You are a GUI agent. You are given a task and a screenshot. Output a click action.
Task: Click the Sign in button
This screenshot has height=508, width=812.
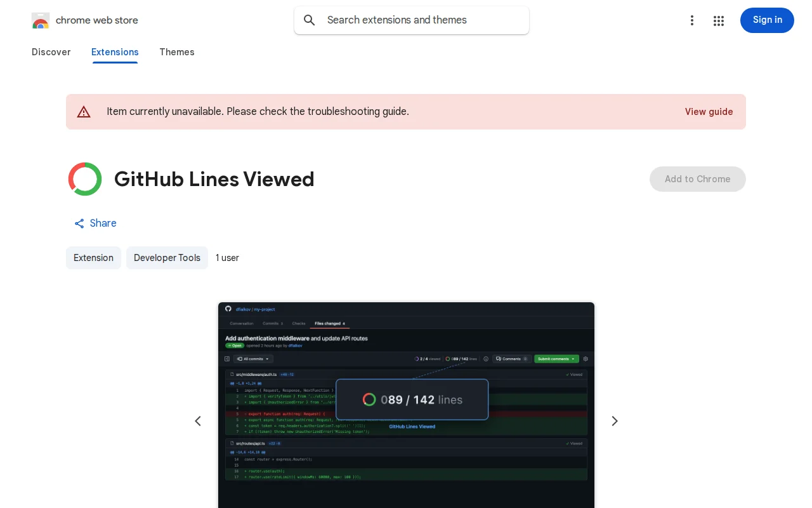pos(767,20)
